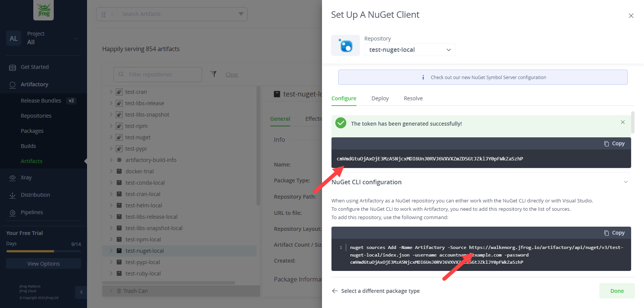Click the green success checkmark icon
Image resolution: width=644 pixels, height=308 pixels.
[341, 123]
